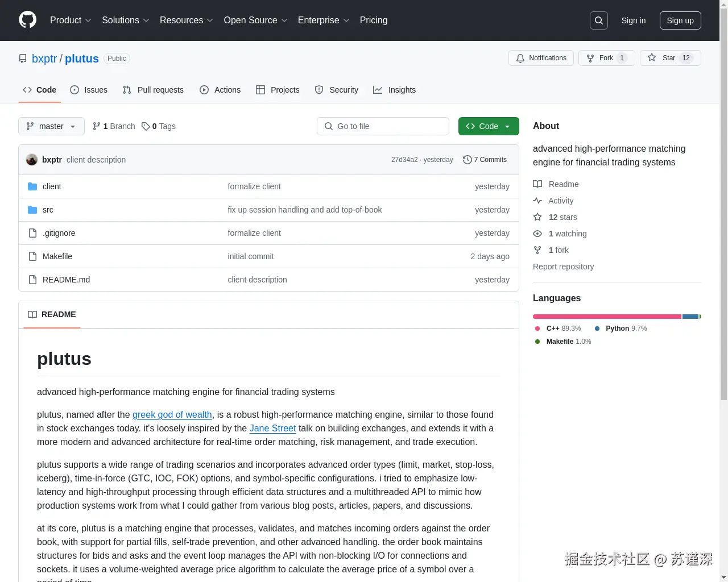Open the 'initial commit' message
Image resolution: width=728 pixels, height=582 pixels.
251,256
